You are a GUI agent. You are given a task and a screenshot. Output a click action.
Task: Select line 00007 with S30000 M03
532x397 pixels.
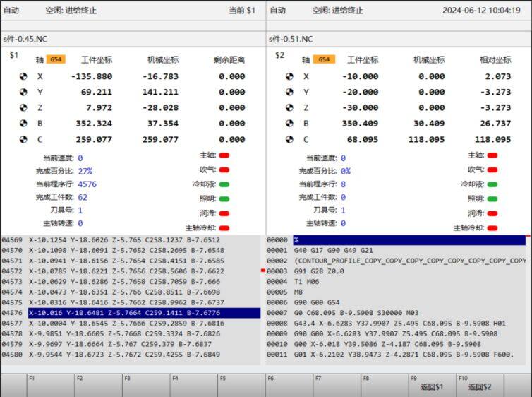tap(396, 313)
